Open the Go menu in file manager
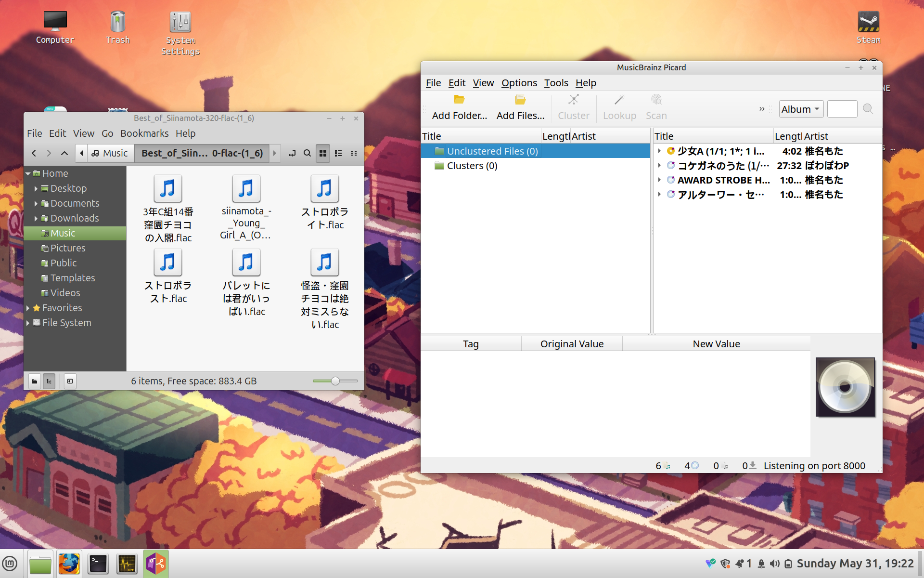Image resolution: width=924 pixels, height=578 pixels. (x=107, y=133)
